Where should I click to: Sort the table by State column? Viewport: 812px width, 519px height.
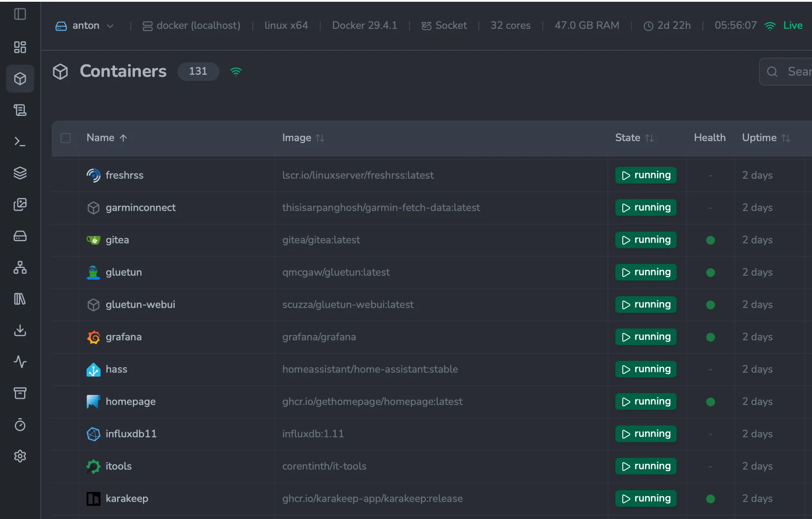[635, 138]
